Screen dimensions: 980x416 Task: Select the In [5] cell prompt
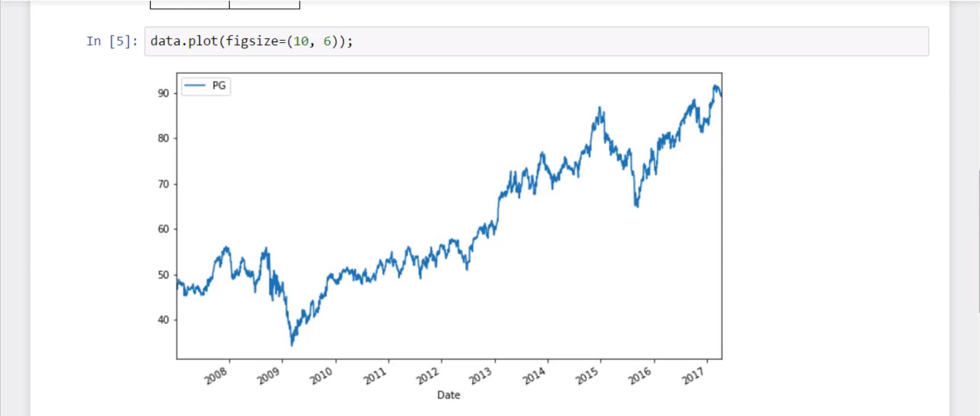(x=112, y=41)
